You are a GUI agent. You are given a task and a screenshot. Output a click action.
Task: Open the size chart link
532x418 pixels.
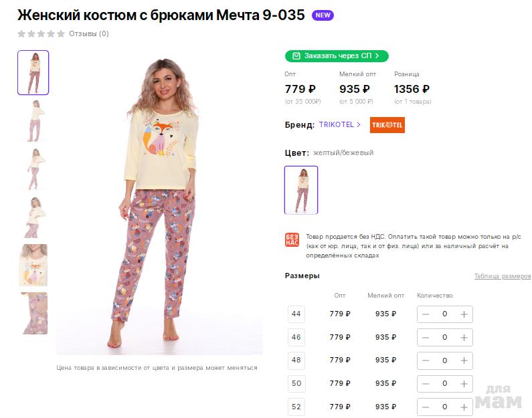[x=502, y=276]
